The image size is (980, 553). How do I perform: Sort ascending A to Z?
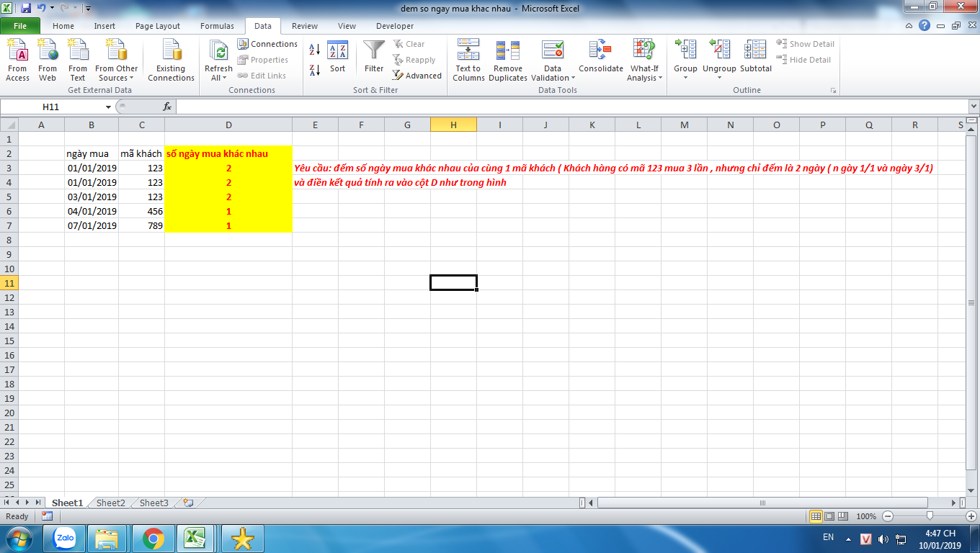pos(315,50)
